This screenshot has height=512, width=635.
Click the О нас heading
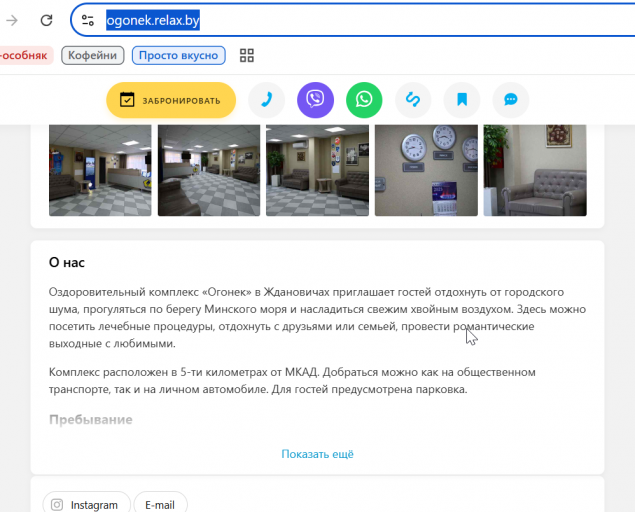(x=67, y=262)
